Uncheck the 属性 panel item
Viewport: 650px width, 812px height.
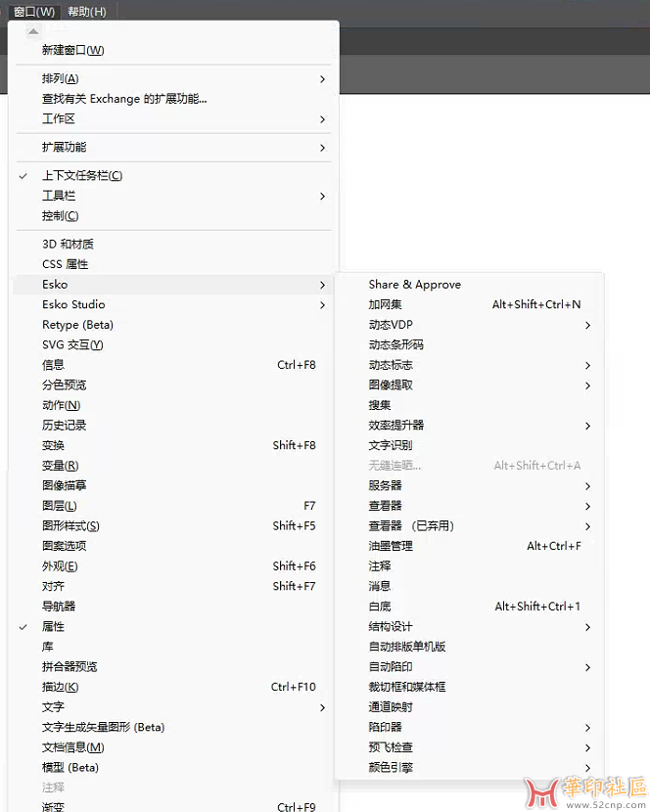tap(173, 626)
